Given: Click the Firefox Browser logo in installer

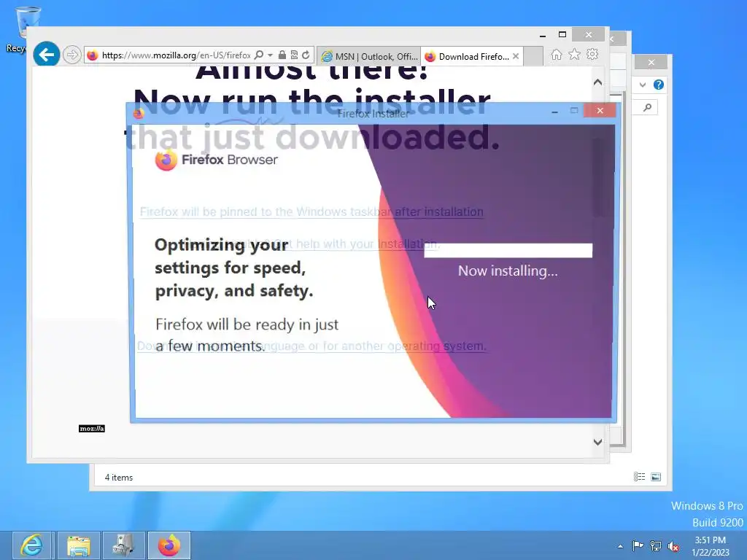Looking at the screenshot, I should [x=216, y=160].
